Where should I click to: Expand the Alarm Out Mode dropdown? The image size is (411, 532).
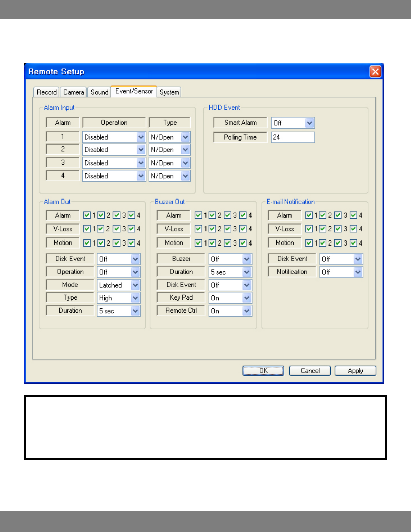(135, 285)
